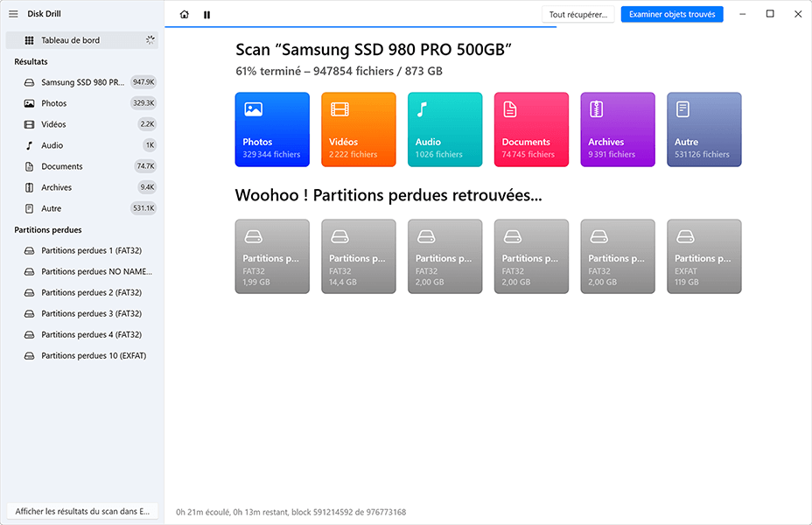This screenshot has height=525, width=812.
Task: Click the 947.9K count badge
Action: 143,81
